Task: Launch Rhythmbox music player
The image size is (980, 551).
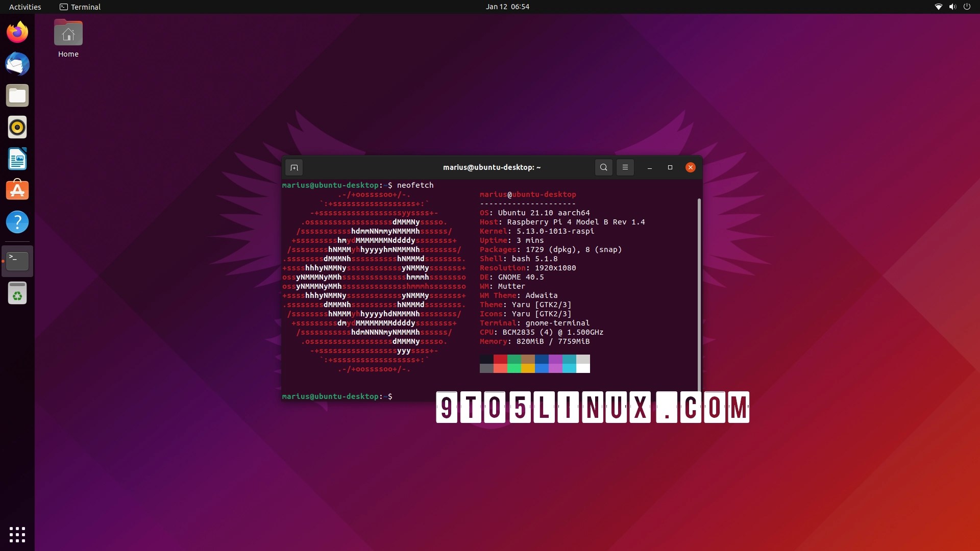Action: [17, 127]
